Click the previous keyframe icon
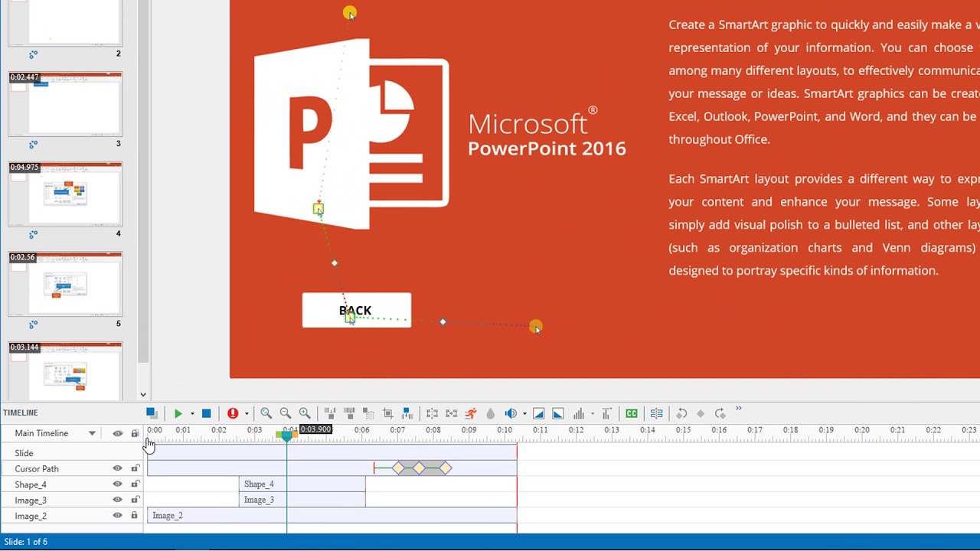The height and width of the screenshot is (551, 980). coord(681,413)
